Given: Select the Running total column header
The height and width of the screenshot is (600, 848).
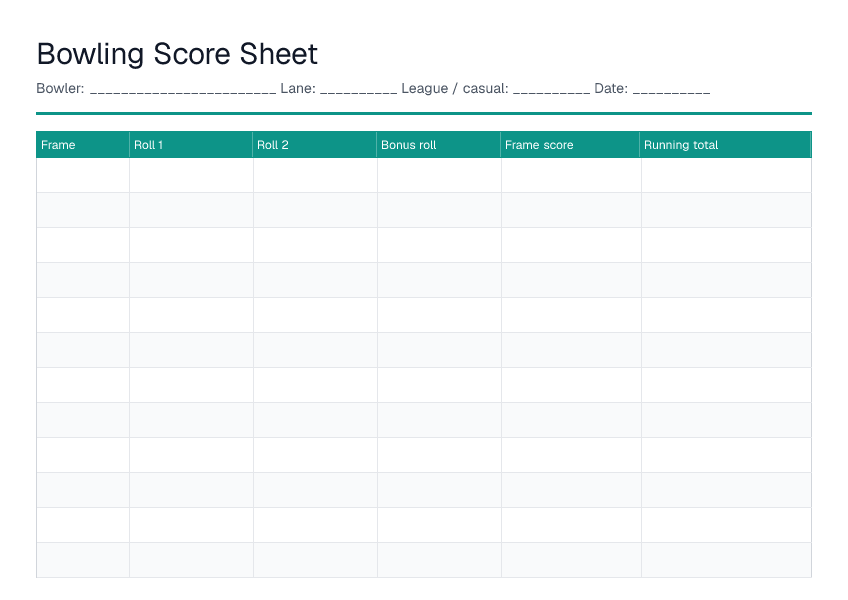Looking at the screenshot, I should (725, 144).
